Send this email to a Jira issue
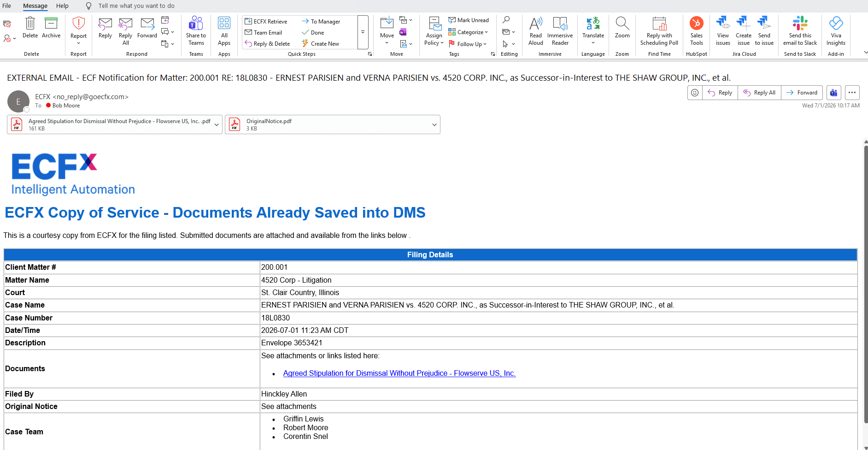868x450 pixels. (764, 31)
